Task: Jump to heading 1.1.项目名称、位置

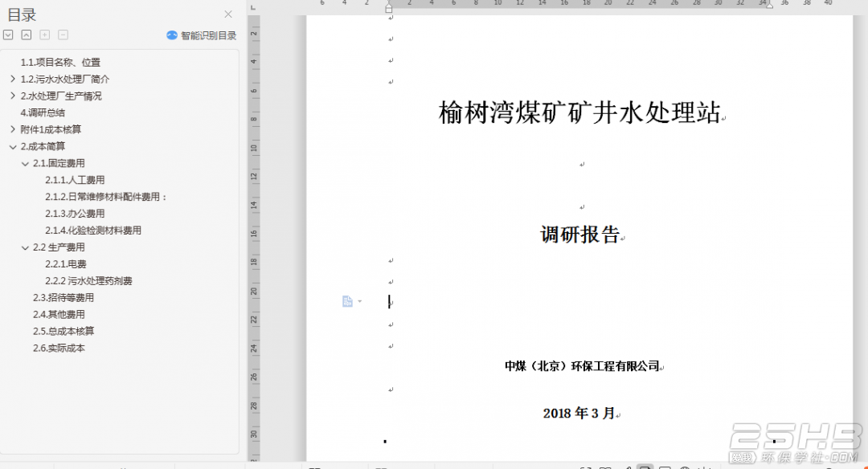Action: tap(60, 63)
